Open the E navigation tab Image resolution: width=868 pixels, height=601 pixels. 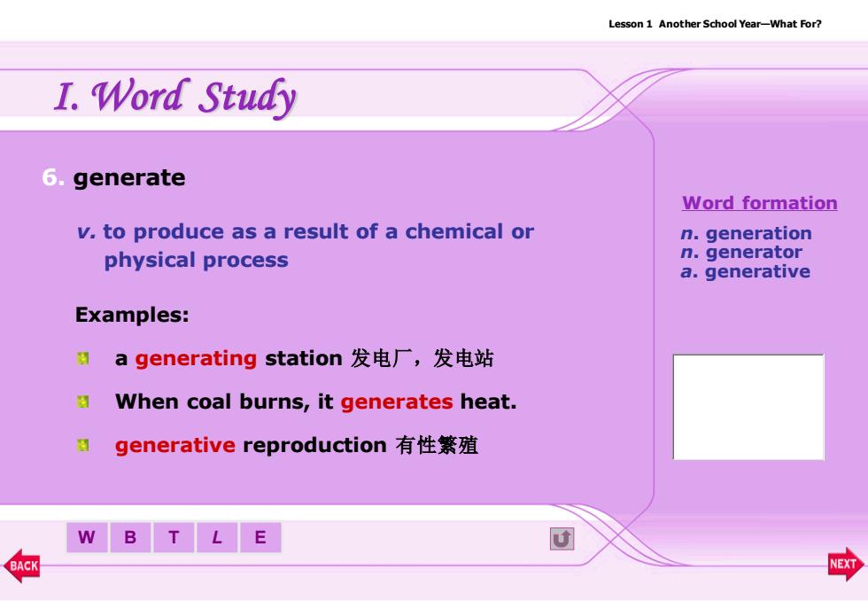coord(260,537)
